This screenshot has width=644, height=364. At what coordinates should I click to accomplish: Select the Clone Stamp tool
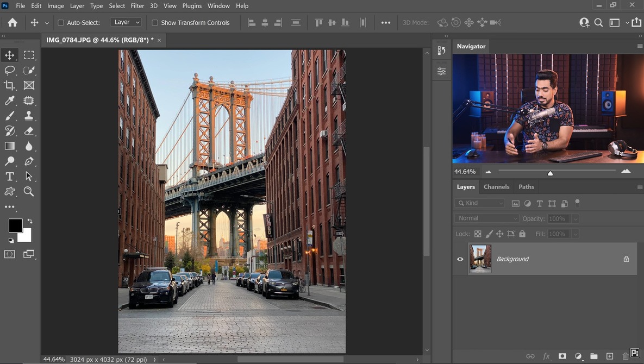pyautogui.click(x=29, y=116)
